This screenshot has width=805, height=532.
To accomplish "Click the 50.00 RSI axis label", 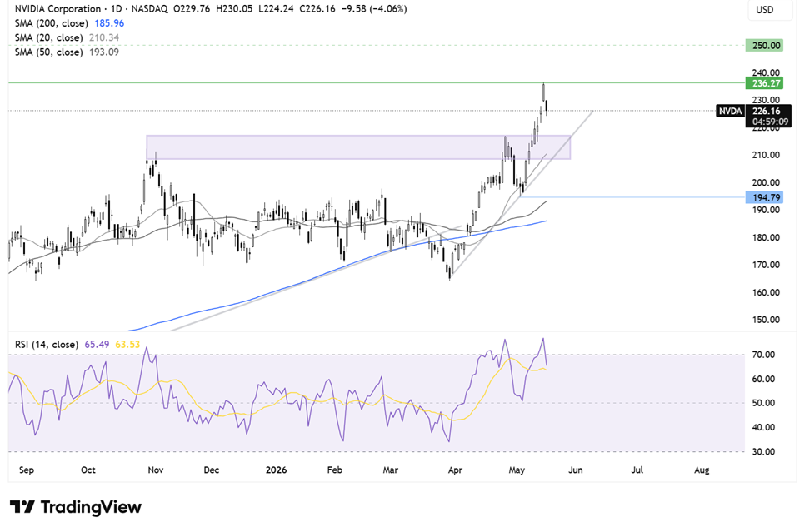I will pyautogui.click(x=763, y=403).
